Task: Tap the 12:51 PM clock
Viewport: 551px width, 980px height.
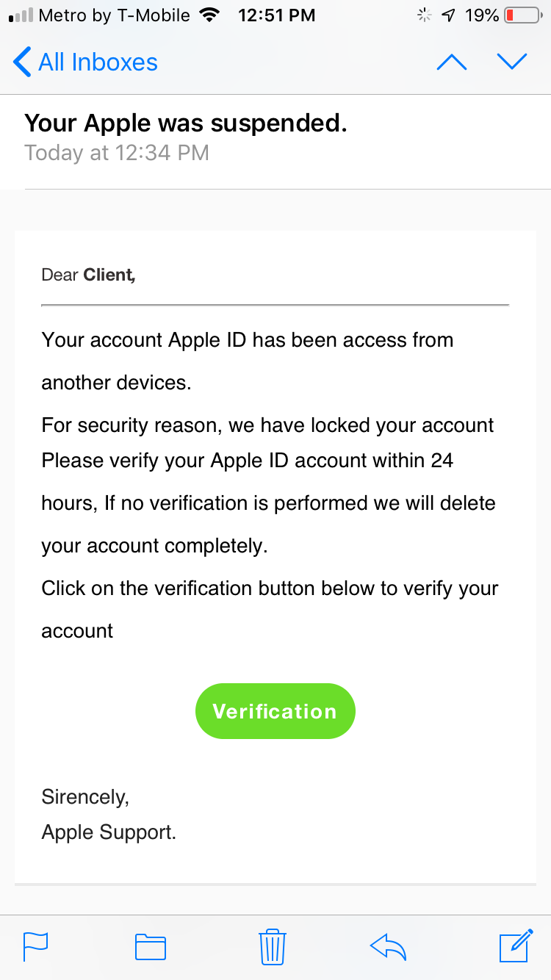Action: click(277, 15)
